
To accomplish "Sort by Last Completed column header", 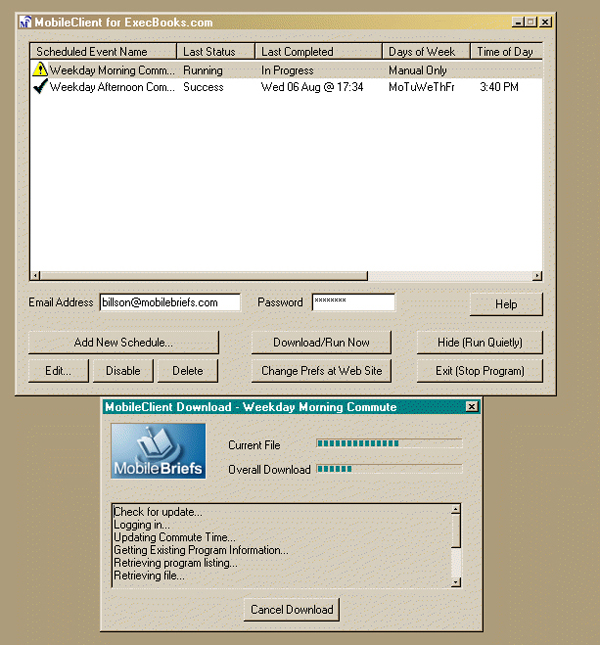I will pyautogui.click(x=318, y=51).
